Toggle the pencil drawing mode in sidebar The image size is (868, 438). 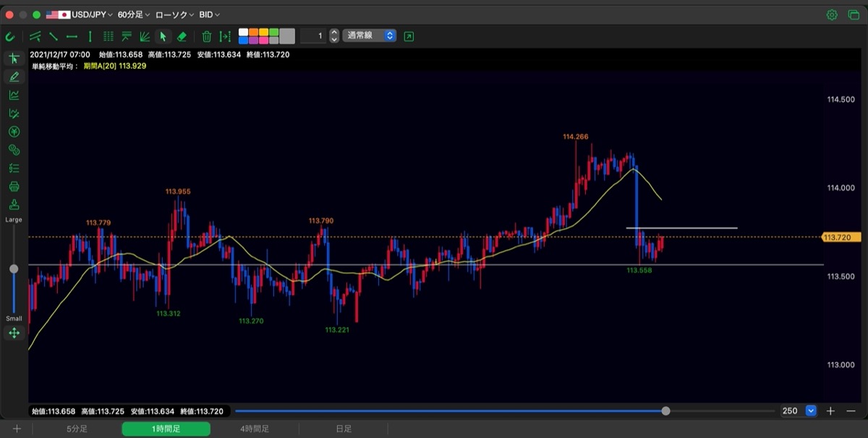14,77
